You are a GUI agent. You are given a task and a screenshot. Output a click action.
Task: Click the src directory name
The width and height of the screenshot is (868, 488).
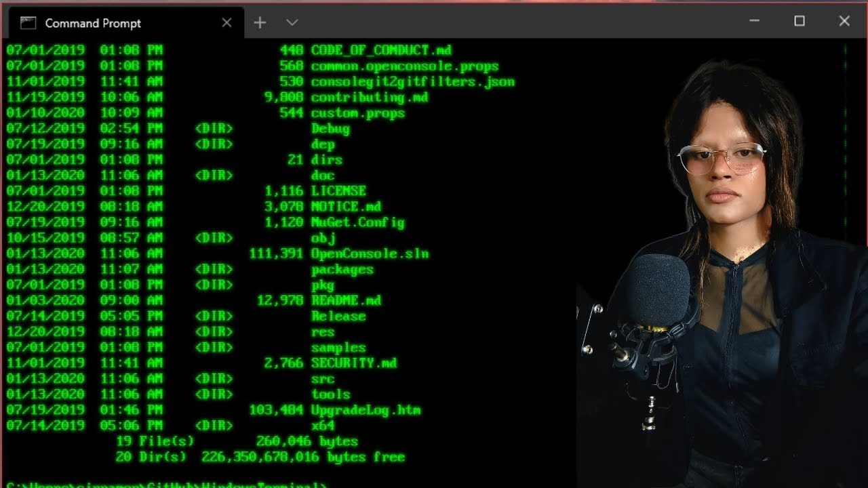[x=323, y=378]
